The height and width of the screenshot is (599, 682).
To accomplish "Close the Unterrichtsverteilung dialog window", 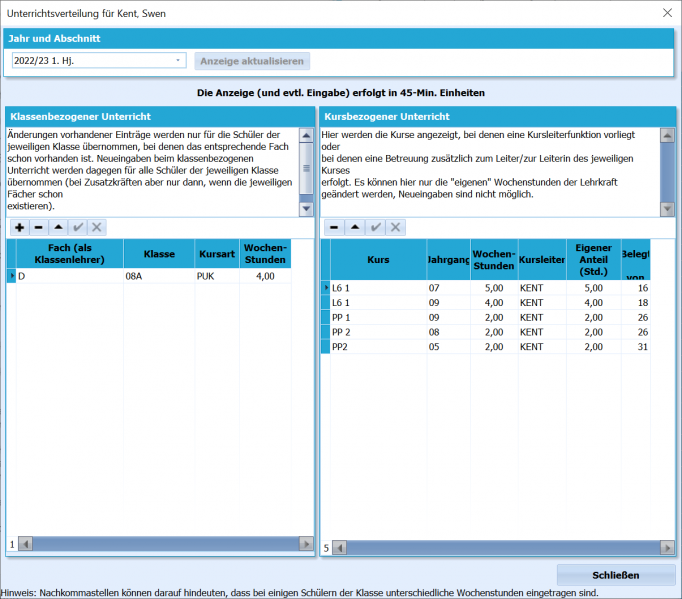I will pos(667,13).
